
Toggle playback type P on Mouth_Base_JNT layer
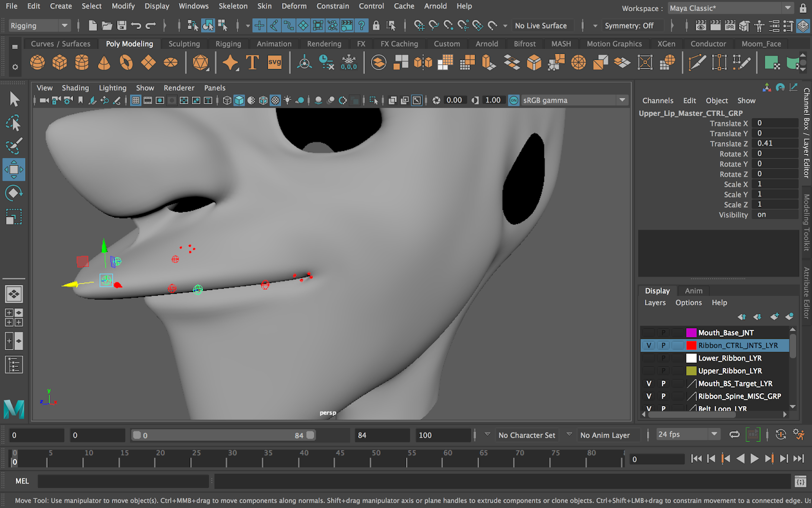click(663, 333)
